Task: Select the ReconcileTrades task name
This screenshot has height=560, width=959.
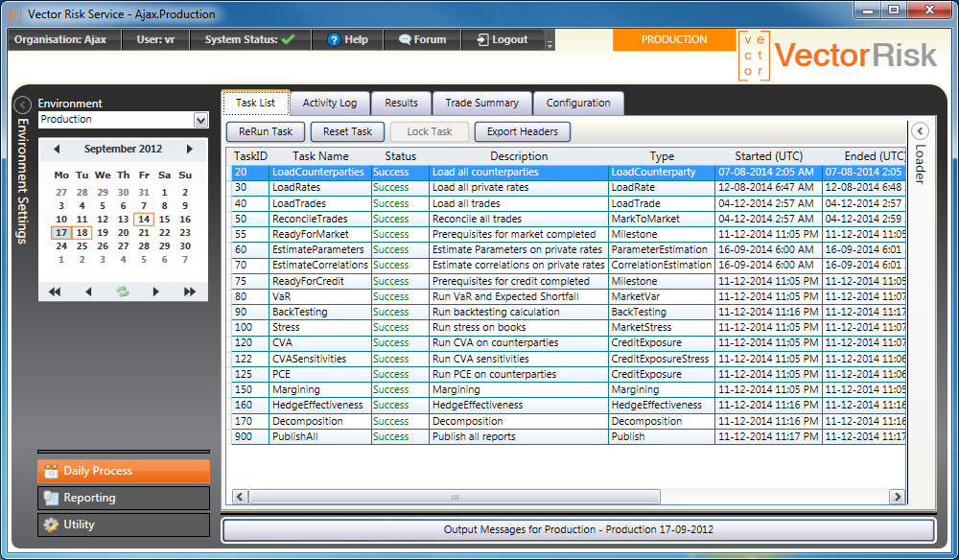Action: click(310, 219)
